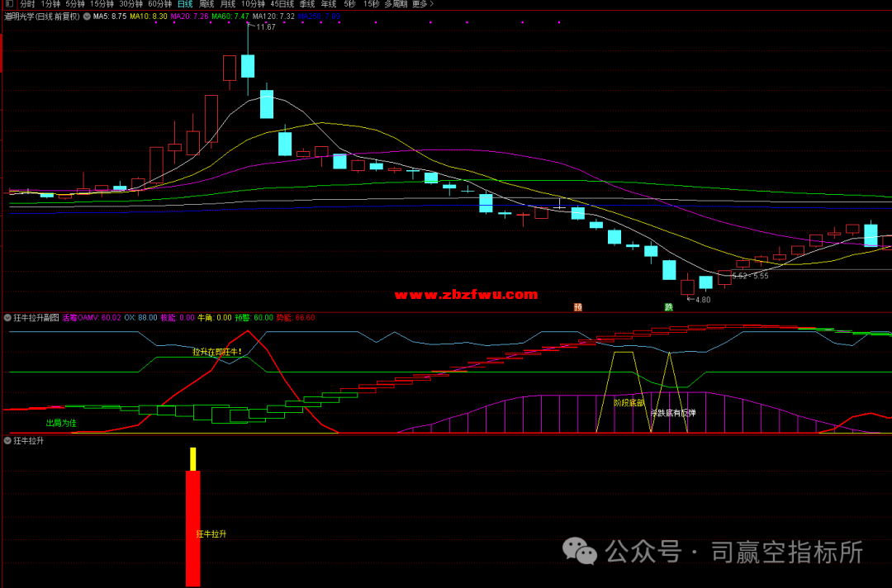Click the bottom 狂牛拉升 panel title
Screen dimensions: 892x588
pos(28,441)
